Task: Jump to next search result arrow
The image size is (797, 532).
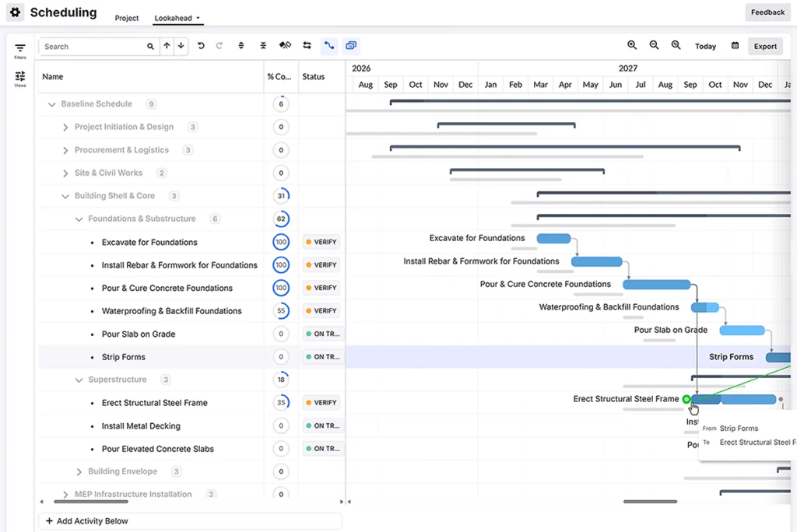Action: point(181,46)
